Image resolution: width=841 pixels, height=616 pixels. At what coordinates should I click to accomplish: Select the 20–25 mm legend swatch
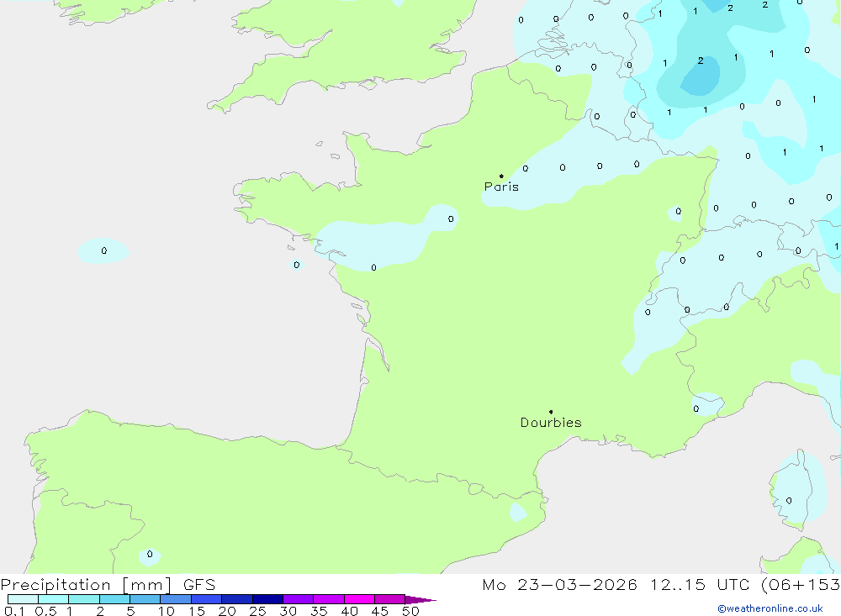[x=237, y=599]
